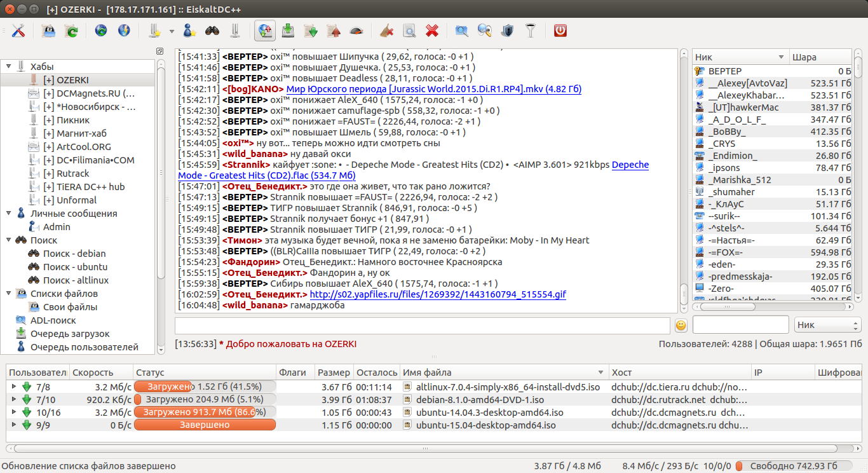Open the download queue toolbar icon
Screen dimensions: 868x473
click(x=288, y=31)
